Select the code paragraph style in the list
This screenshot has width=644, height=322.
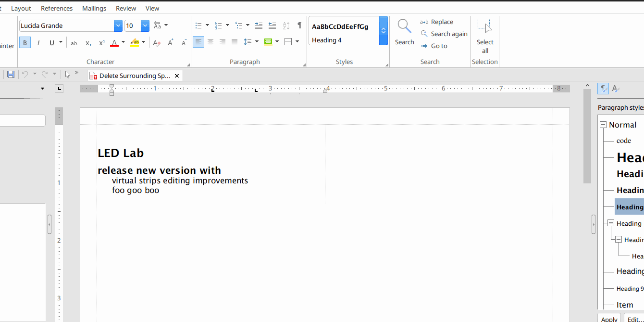(624, 141)
